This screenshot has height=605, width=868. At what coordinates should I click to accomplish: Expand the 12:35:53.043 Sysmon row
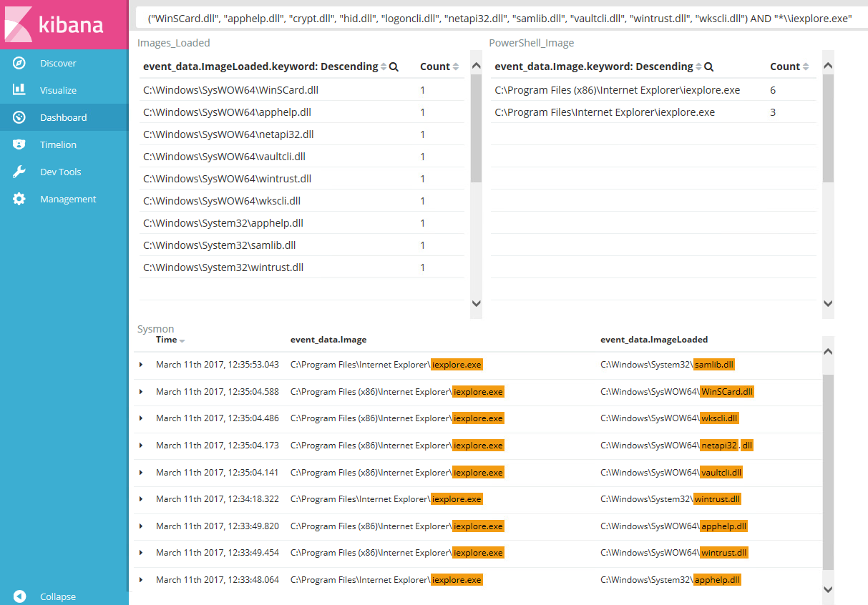141,365
